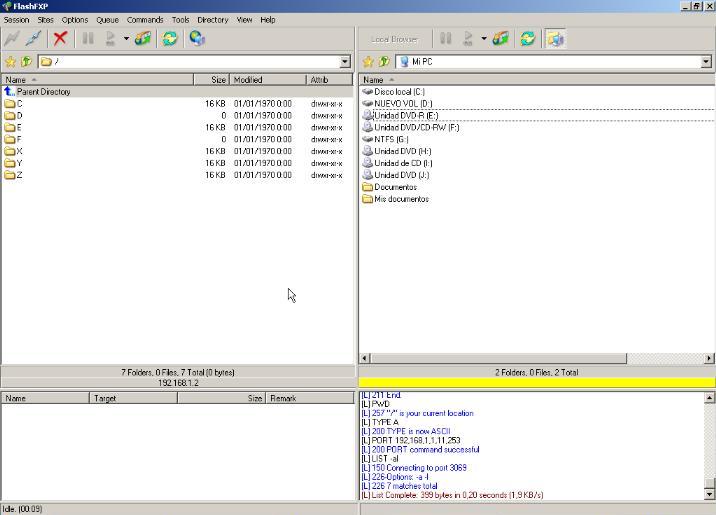
Task: Click local pane horizontal scrollbar right arrow
Action: (709, 358)
